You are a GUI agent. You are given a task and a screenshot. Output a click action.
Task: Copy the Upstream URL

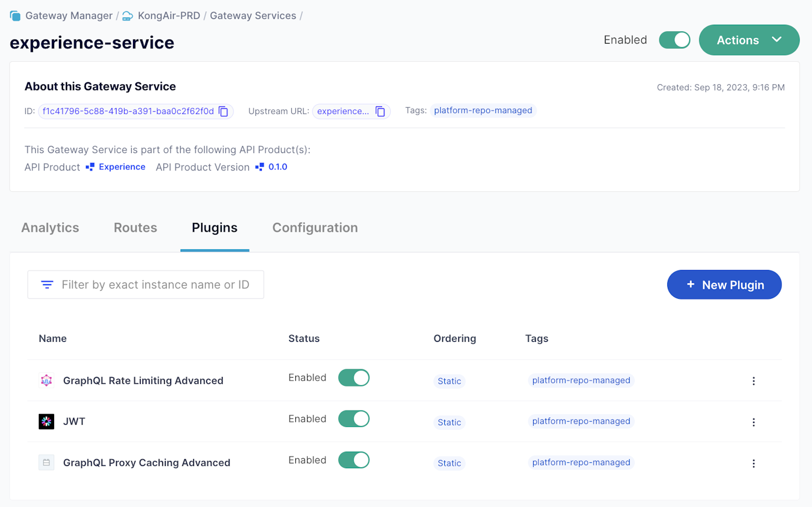(x=380, y=111)
